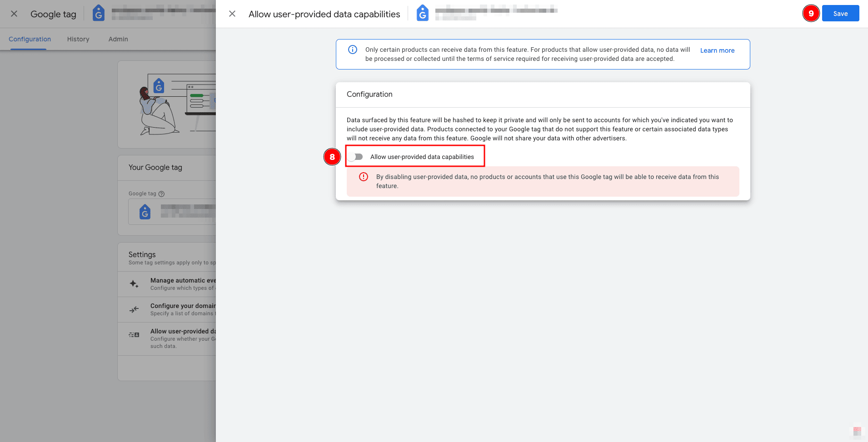868x442 pixels.
Task: Close the user-provided data capabilities panel
Action: pos(232,14)
